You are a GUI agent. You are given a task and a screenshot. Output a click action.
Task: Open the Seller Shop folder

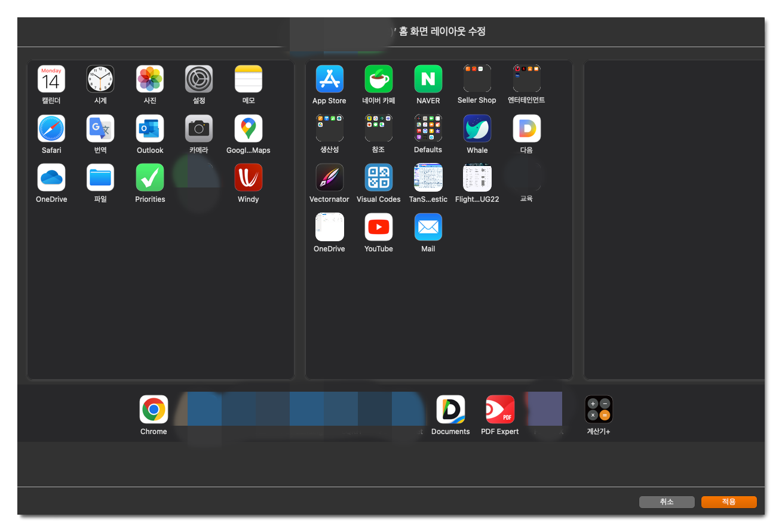pos(477,79)
